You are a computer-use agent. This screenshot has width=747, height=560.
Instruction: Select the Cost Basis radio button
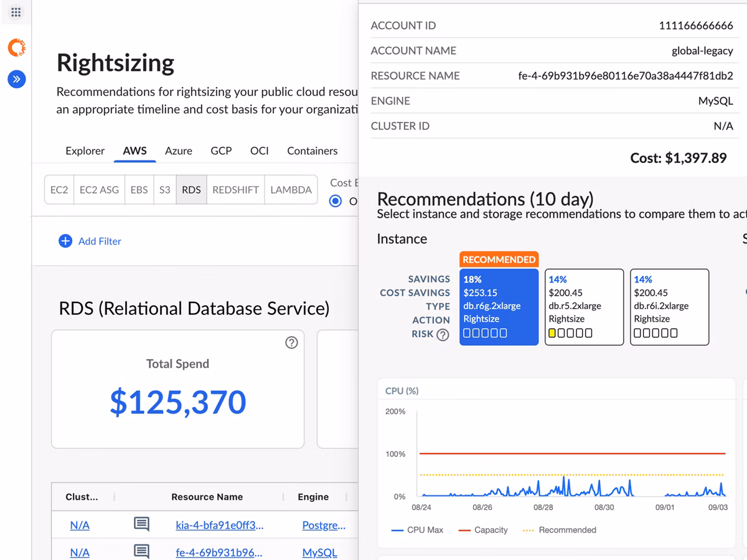coord(336,201)
